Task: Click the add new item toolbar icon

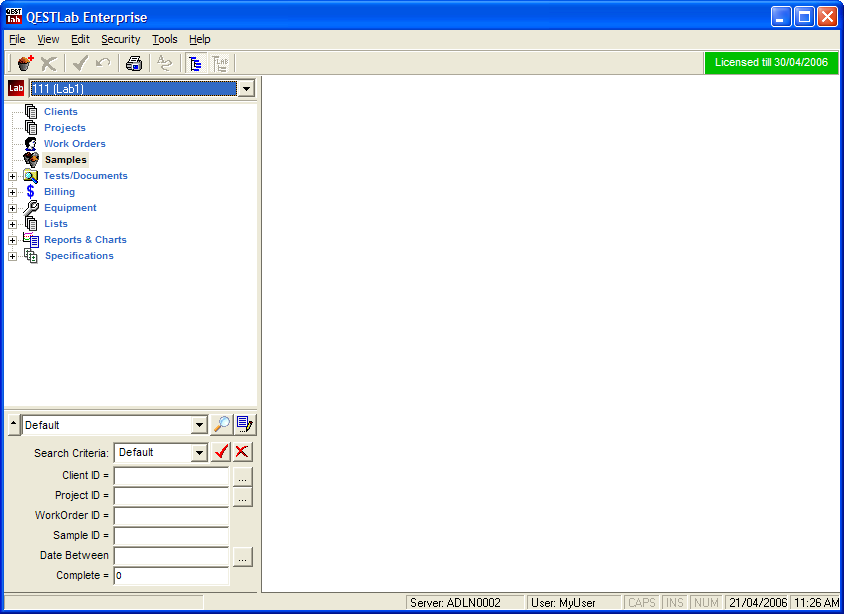Action: coord(25,63)
